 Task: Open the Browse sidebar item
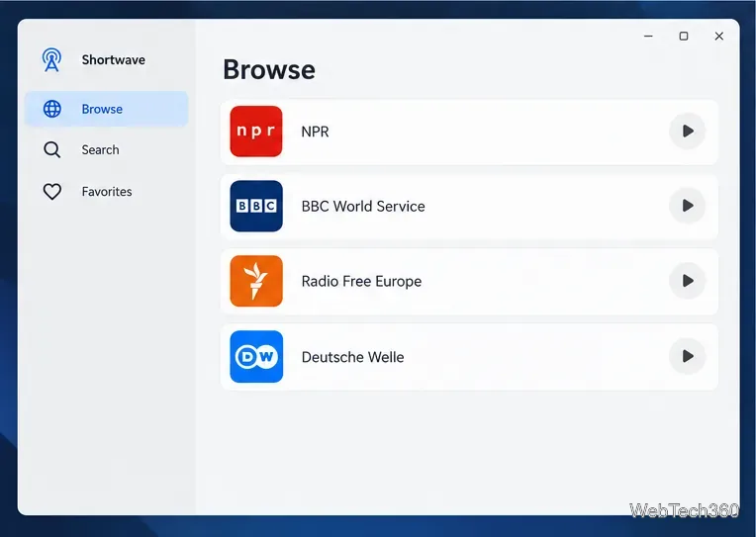(x=107, y=109)
